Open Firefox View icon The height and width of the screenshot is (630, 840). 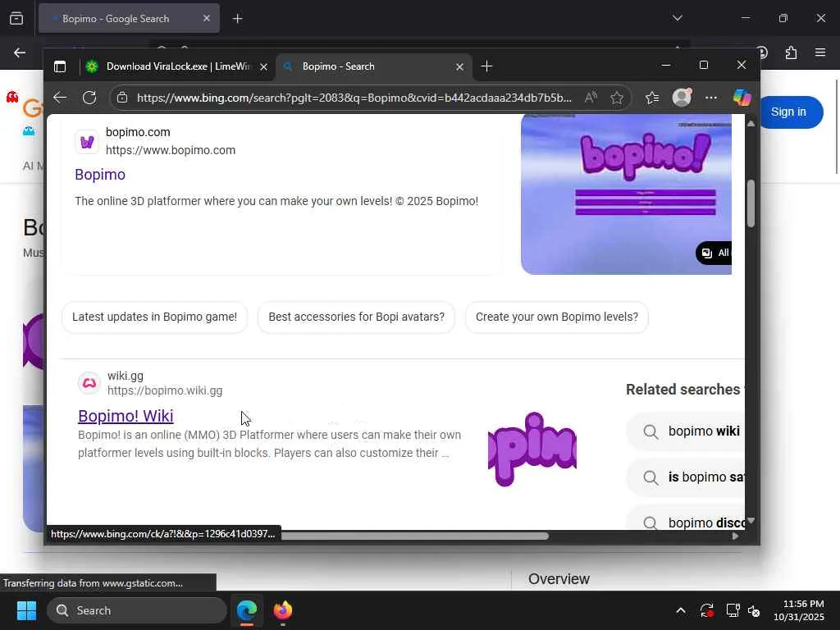coord(16,19)
